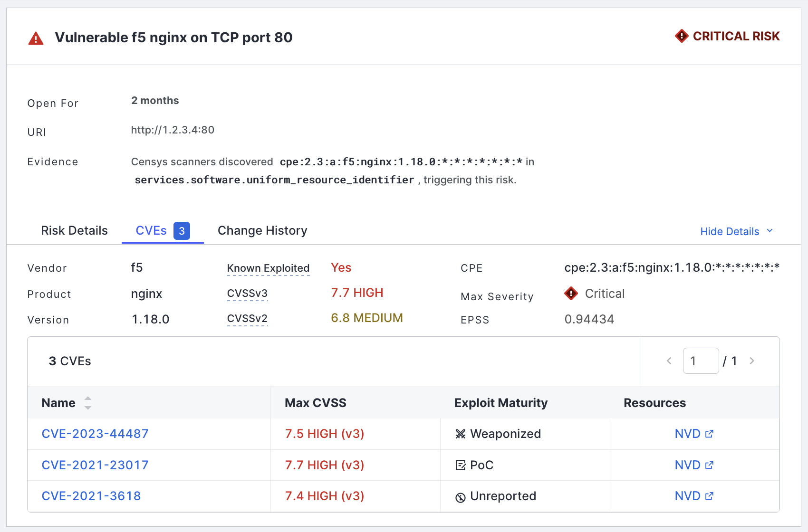Go to next CVE page arrow
Viewport: 808px width, 532px height.
(x=752, y=361)
